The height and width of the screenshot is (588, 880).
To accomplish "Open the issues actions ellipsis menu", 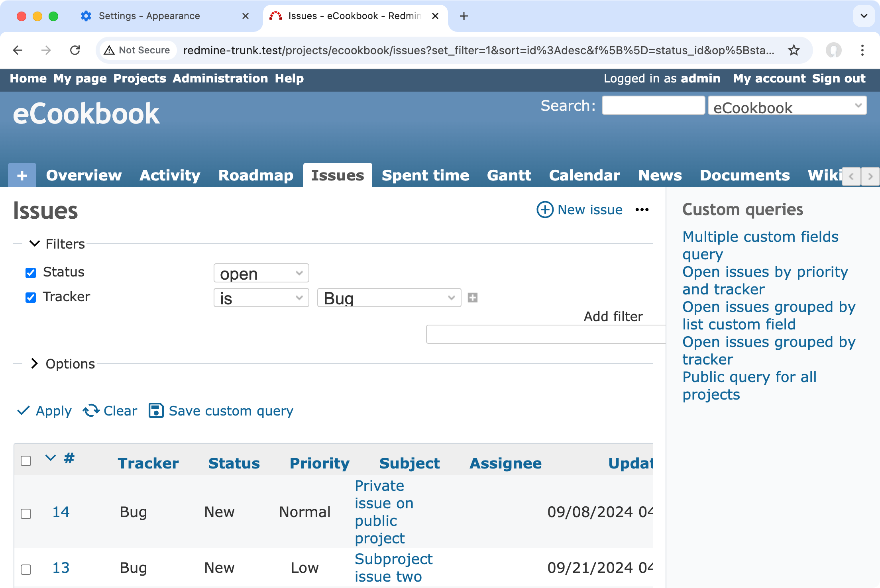I will (642, 210).
